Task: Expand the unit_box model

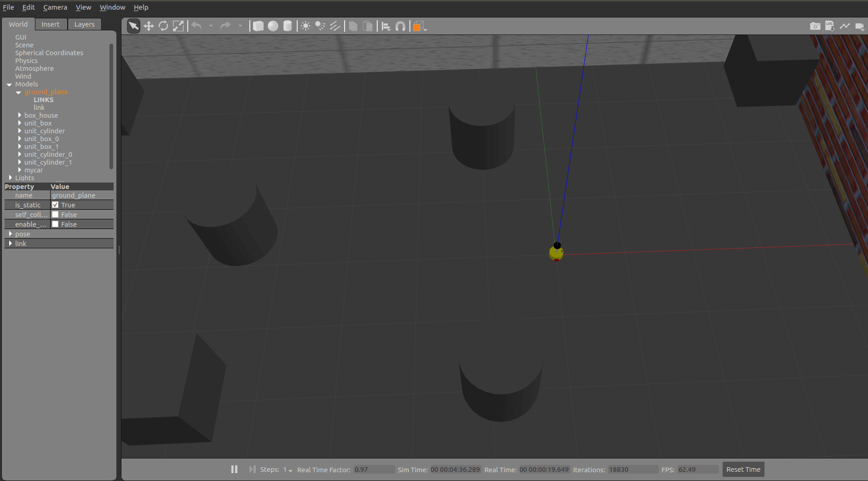Action: pyautogui.click(x=20, y=123)
